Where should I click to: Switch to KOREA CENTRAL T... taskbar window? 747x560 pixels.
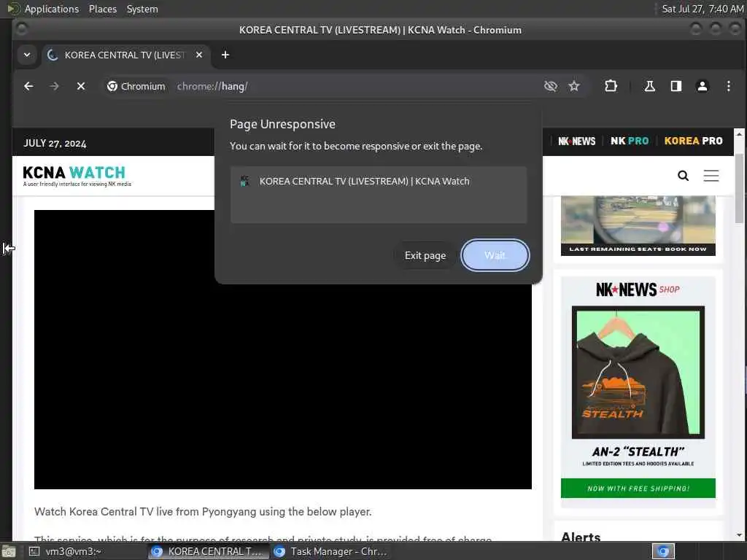(207, 551)
